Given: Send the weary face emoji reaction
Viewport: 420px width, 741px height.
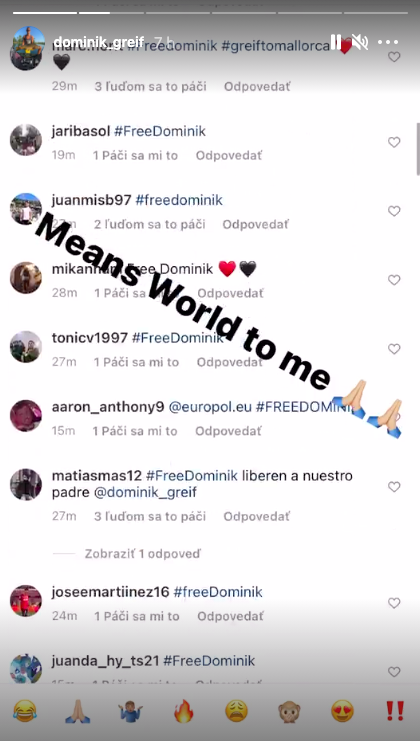Looking at the screenshot, I should [x=236, y=711].
